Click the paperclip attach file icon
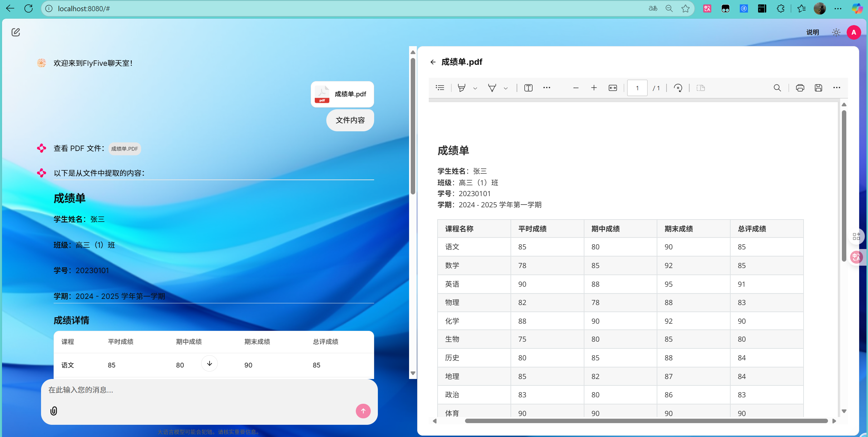Viewport: 868px width, 437px height. (x=54, y=411)
